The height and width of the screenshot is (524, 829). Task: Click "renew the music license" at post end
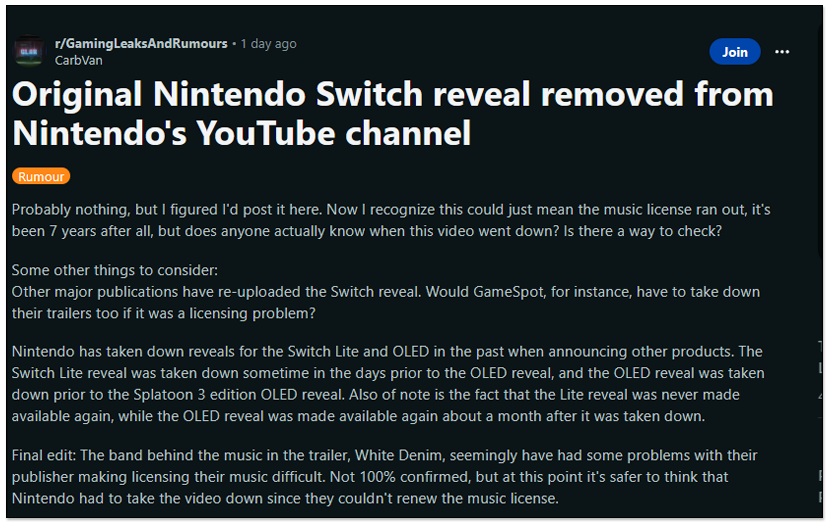tap(478, 497)
